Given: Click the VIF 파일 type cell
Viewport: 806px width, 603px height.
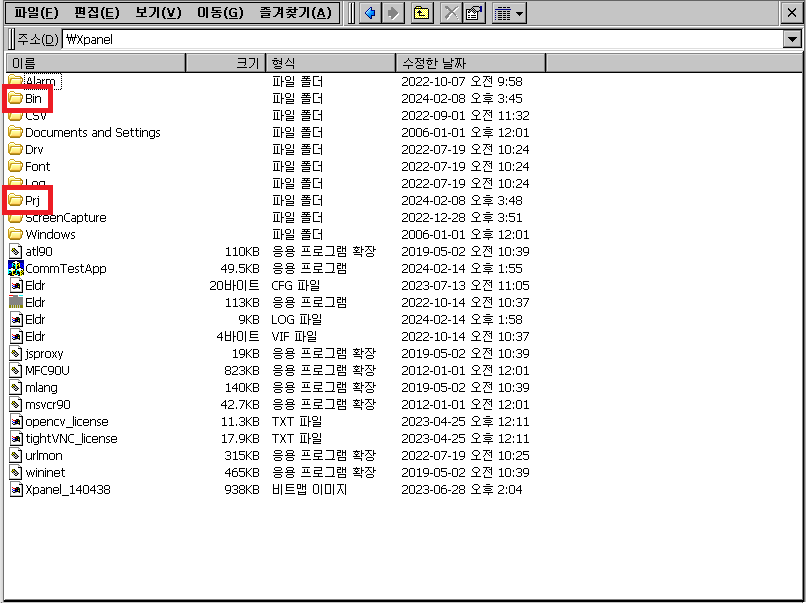Looking at the screenshot, I should (294, 336).
